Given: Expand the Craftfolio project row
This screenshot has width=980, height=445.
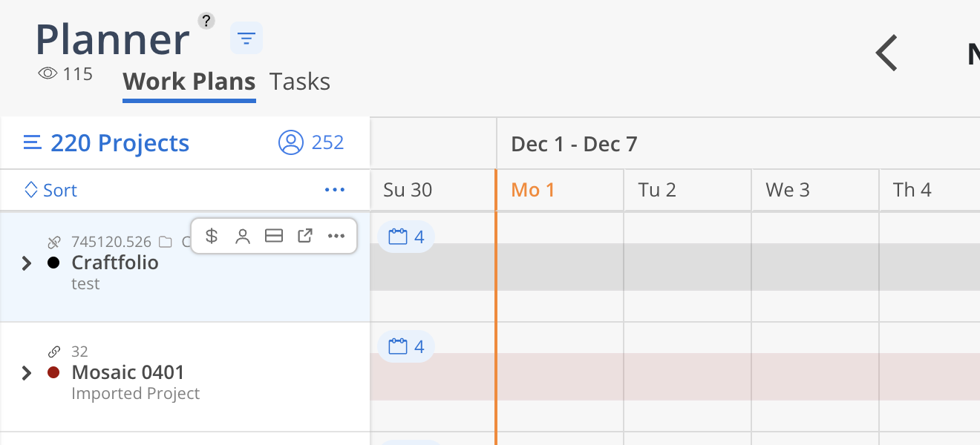Looking at the screenshot, I should (27, 263).
